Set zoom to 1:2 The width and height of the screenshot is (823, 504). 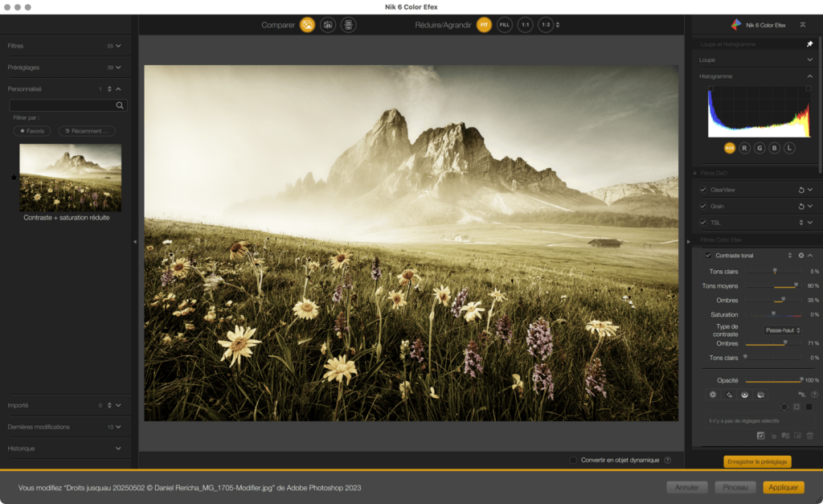click(546, 25)
